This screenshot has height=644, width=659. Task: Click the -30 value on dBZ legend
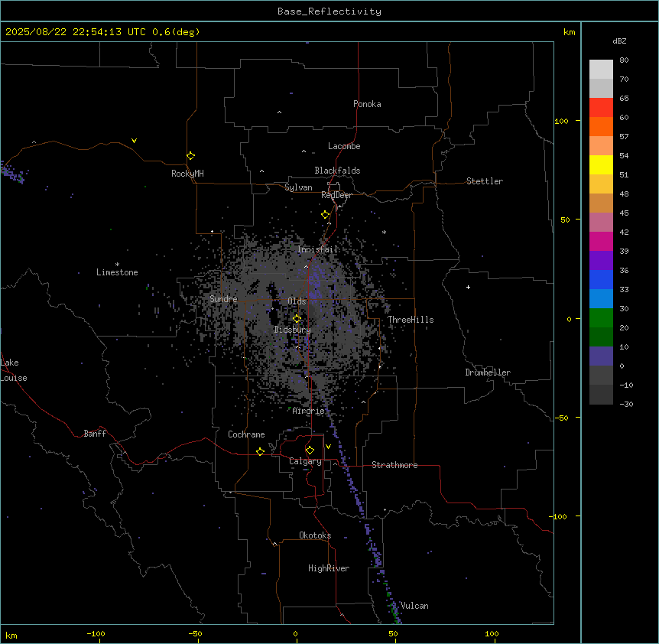click(x=626, y=404)
